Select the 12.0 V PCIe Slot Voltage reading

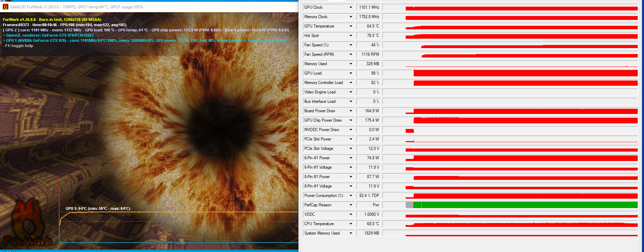(x=369, y=148)
